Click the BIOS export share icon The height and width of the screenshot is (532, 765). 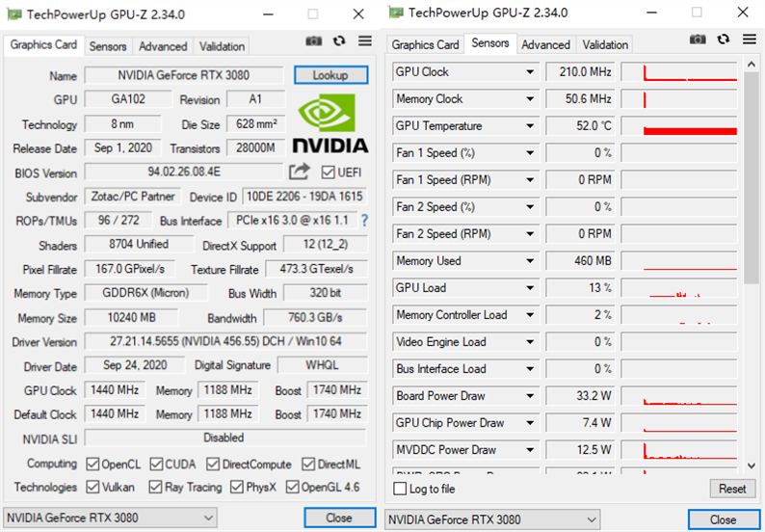(x=299, y=172)
